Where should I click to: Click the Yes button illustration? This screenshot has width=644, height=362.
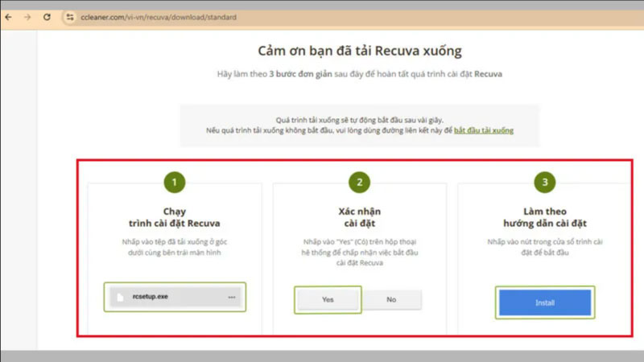328,299
